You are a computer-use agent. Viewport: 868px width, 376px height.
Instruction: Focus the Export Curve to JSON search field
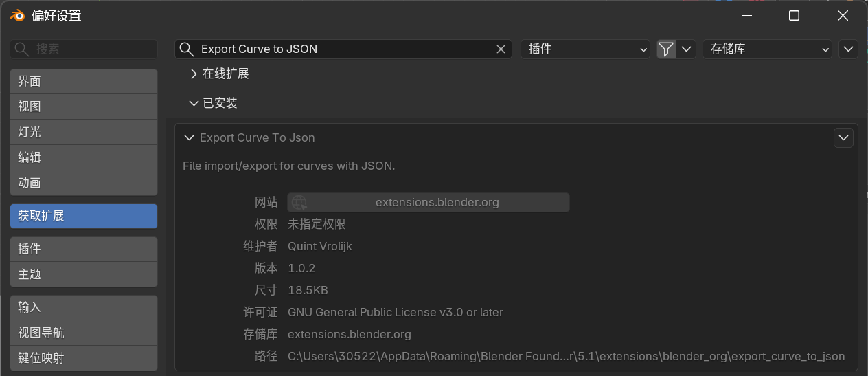tap(343, 49)
